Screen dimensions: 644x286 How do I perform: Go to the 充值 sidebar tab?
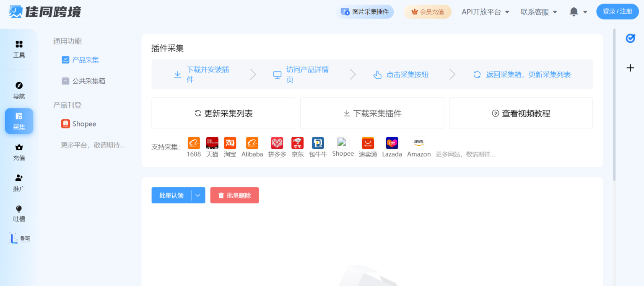point(19,152)
